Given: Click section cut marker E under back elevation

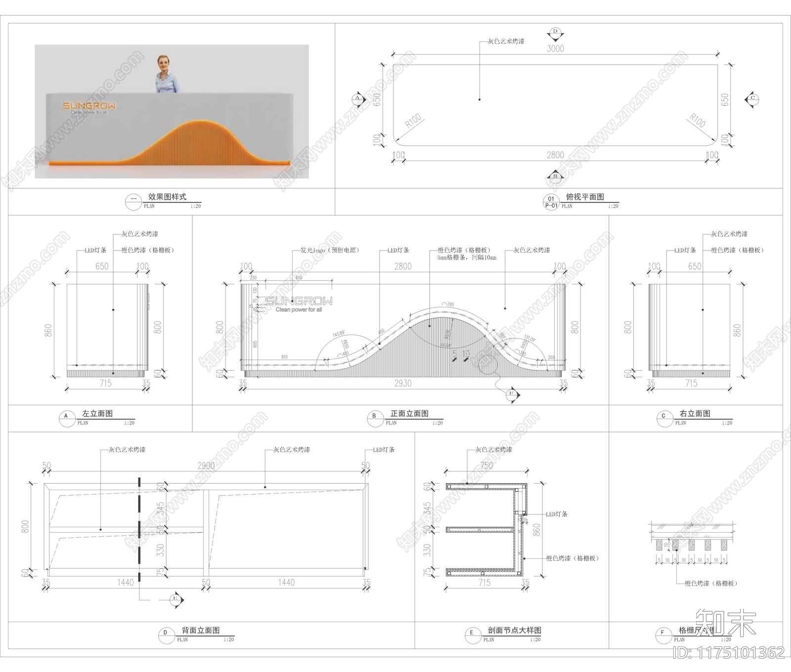Looking at the screenshot, I should pyautogui.click(x=176, y=599).
